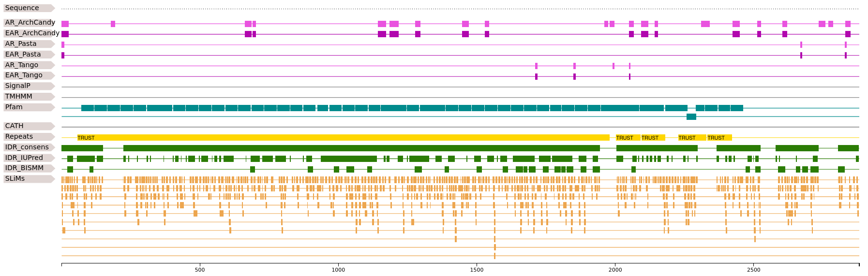The width and height of the screenshot is (868, 276).
Task: Click the 2500 axis tick label
Action: (753, 270)
